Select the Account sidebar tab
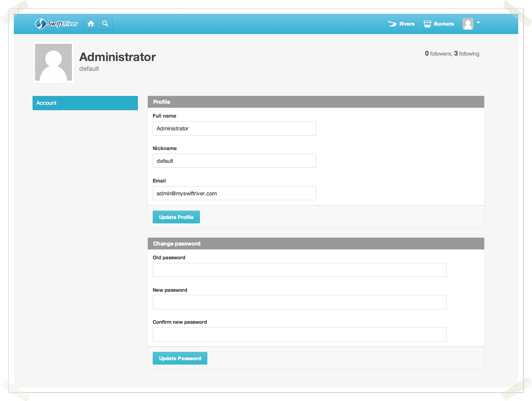This screenshot has width=532, height=401. point(85,103)
